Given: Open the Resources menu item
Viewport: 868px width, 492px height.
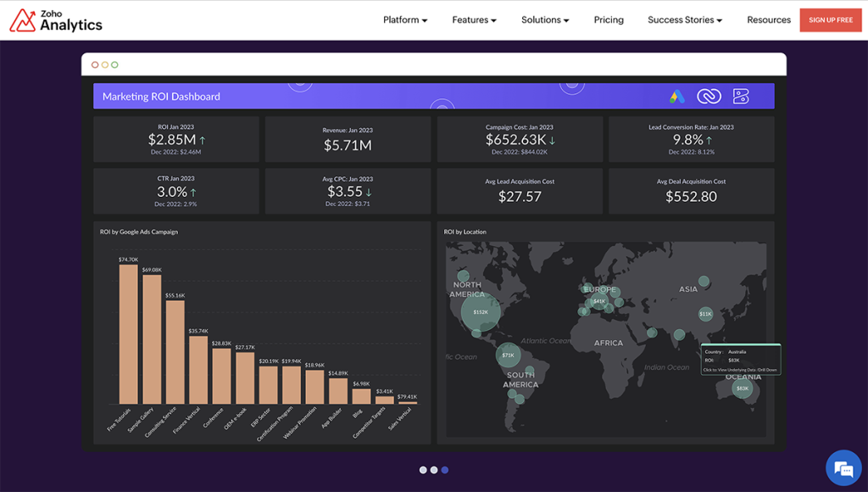Looking at the screenshot, I should coord(769,20).
